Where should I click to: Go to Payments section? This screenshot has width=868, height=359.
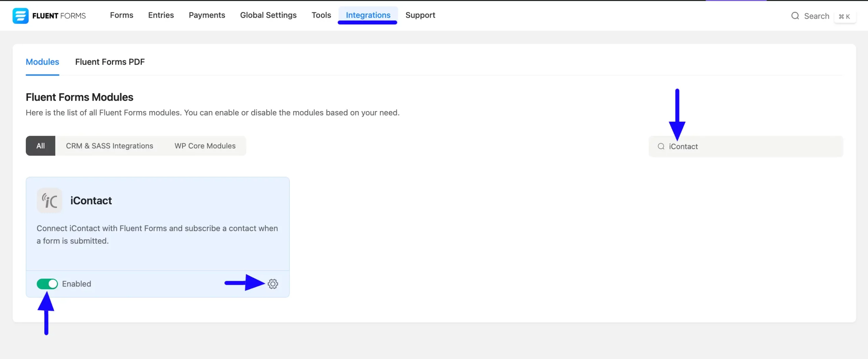point(207,15)
